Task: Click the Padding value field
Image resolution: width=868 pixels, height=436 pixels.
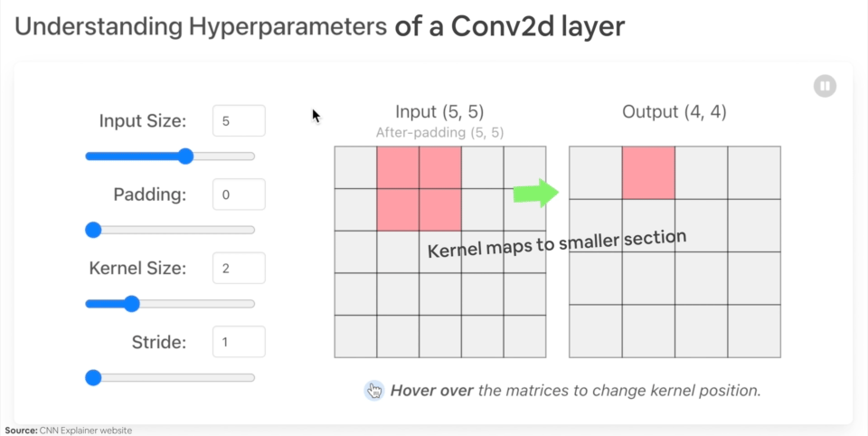Action: (x=239, y=194)
